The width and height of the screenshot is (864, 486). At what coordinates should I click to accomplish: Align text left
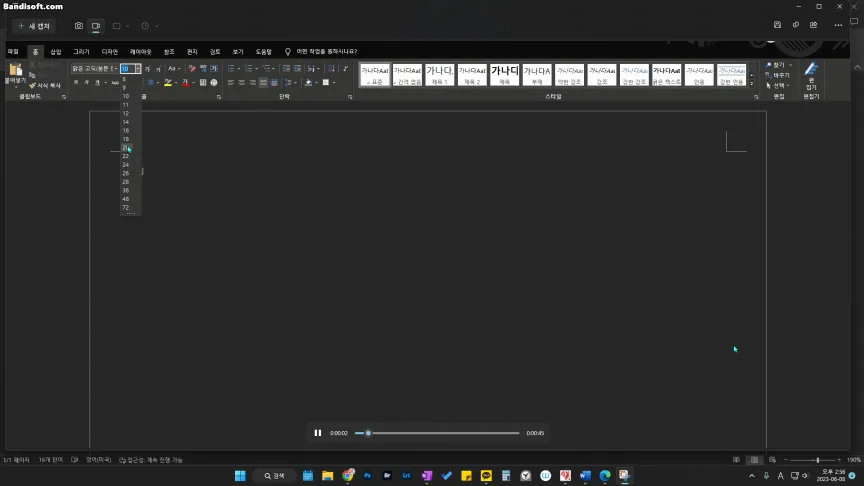231,83
